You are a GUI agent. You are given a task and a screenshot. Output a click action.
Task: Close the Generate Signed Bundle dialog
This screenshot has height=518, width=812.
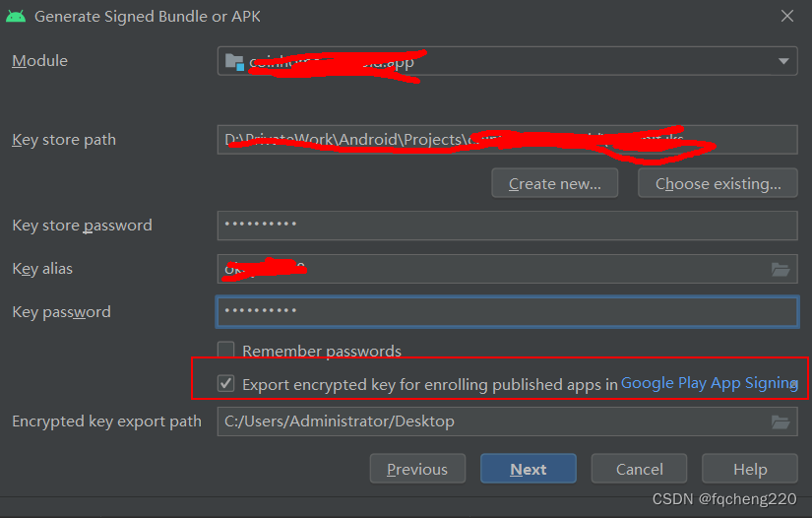click(x=787, y=16)
